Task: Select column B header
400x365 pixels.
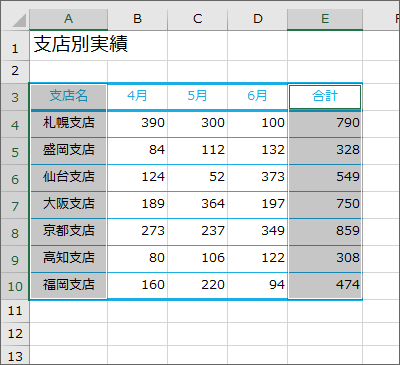Action: coord(137,19)
